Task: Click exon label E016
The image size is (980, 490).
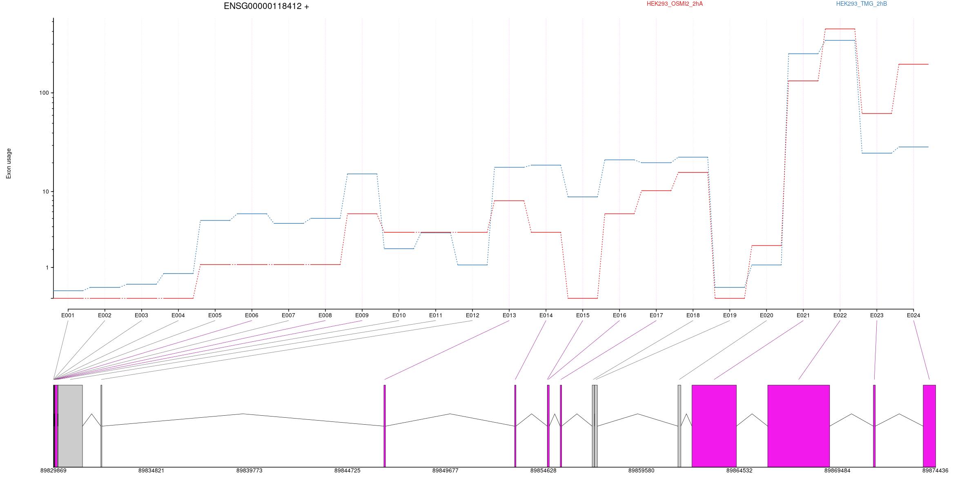Action: pyautogui.click(x=619, y=315)
